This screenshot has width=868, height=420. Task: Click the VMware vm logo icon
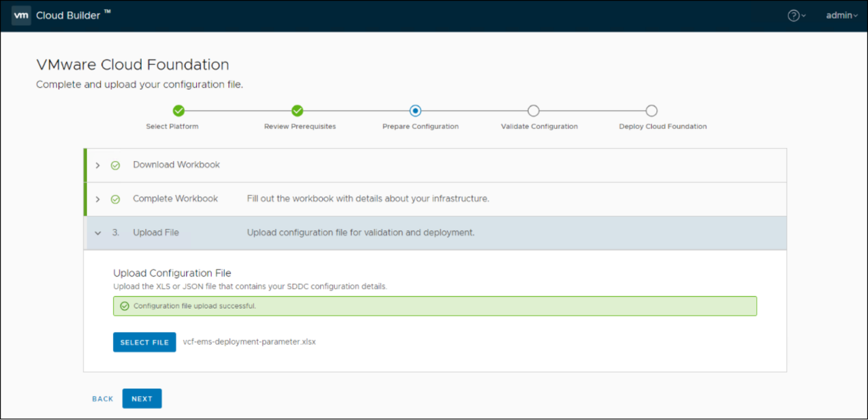pyautogui.click(x=21, y=15)
